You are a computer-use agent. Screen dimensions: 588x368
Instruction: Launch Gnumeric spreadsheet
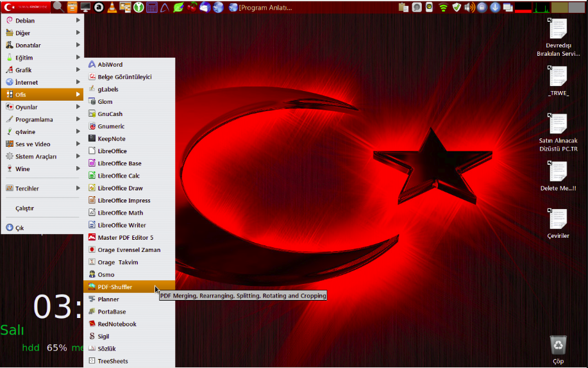[x=130, y=126]
